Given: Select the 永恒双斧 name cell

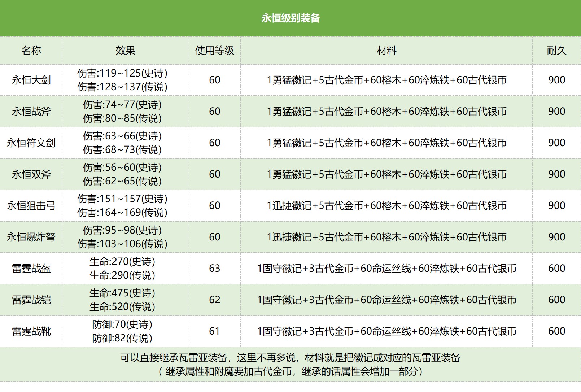Looking at the screenshot, I should point(31,174).
